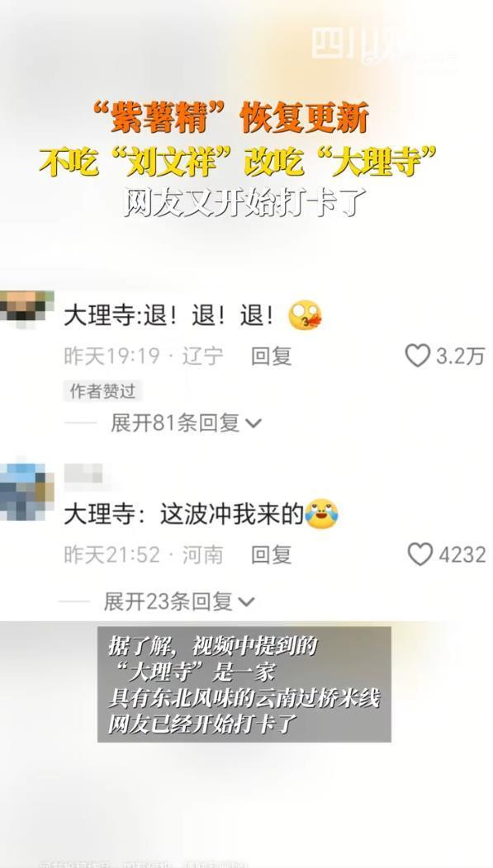Tap the 4232 like count

[462, 554]
